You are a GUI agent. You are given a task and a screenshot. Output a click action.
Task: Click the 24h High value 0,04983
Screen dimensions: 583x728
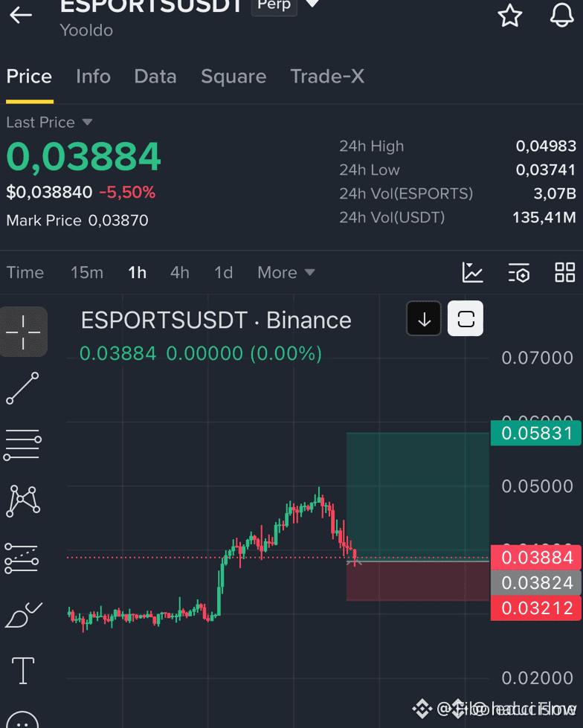[546, 146]
